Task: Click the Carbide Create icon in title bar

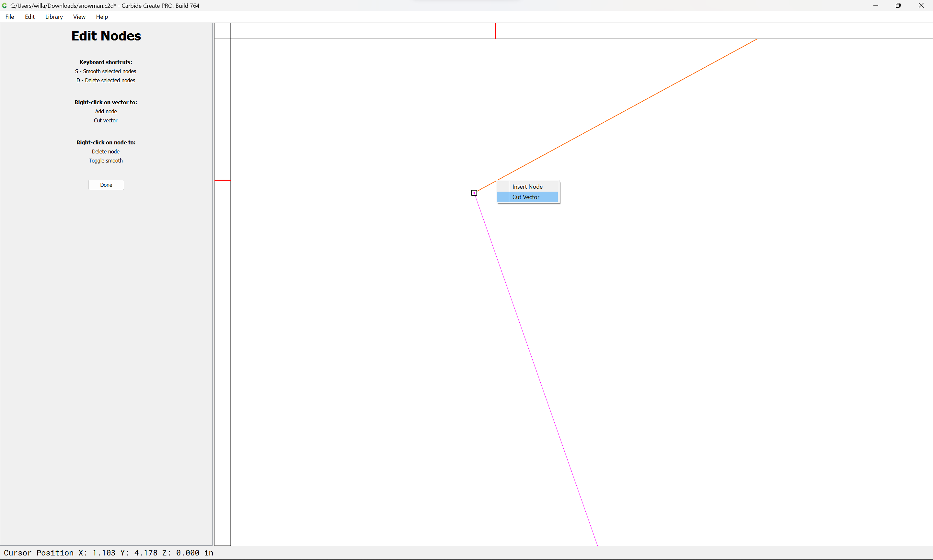Action: (5, 5)
